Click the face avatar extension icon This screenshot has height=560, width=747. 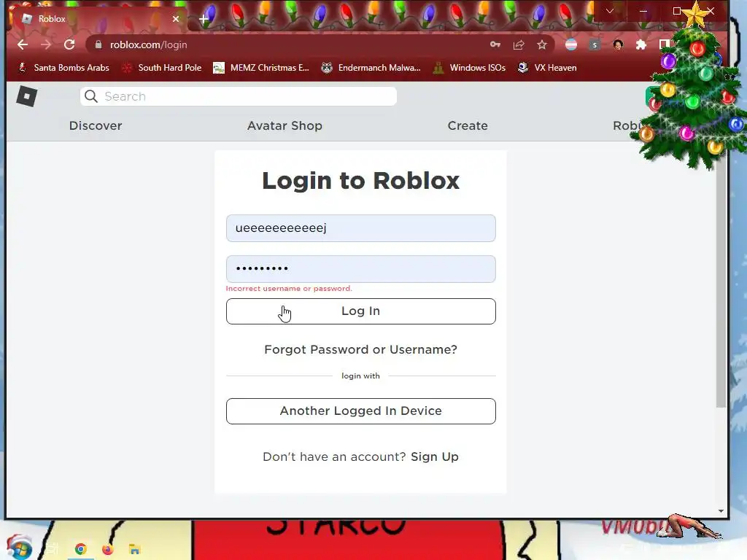[618, 44]
